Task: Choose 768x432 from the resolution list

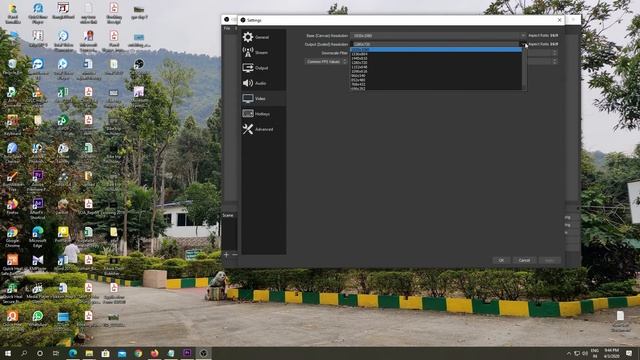Action: [436, 84]
